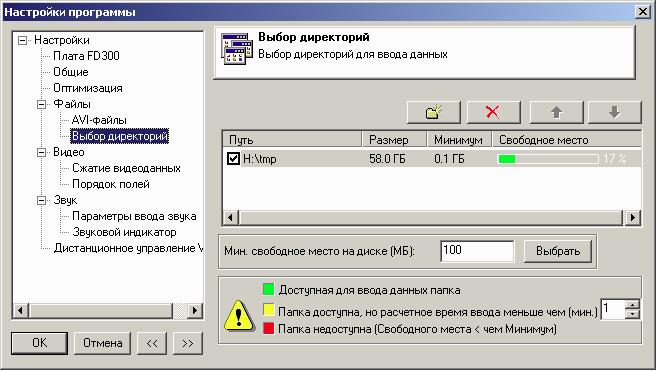Go to next settings page with >>
656x371 pixels.
187,343
